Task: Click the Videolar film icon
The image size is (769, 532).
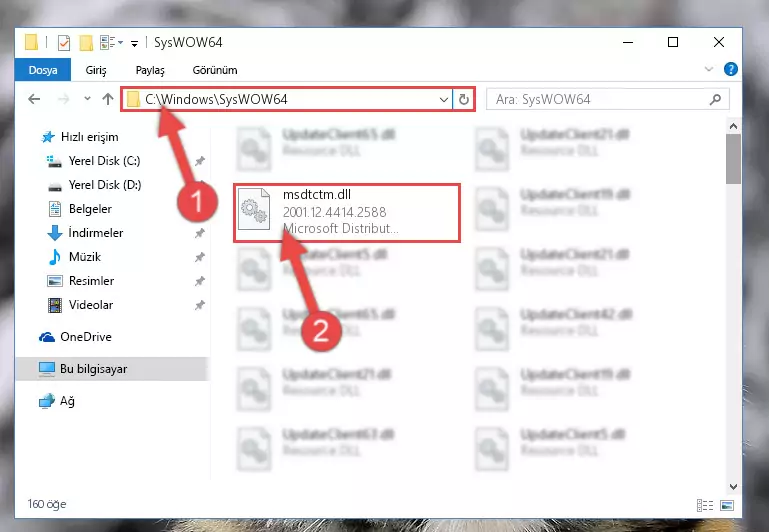Action: tap(54, 305)
